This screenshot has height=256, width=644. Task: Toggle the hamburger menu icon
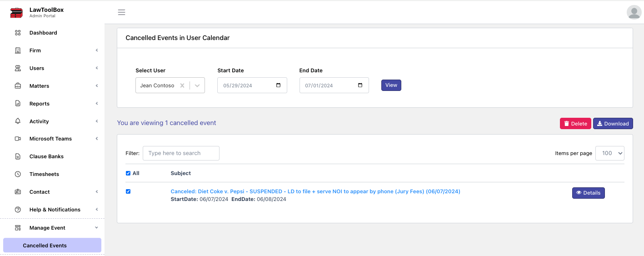[121, 12]
